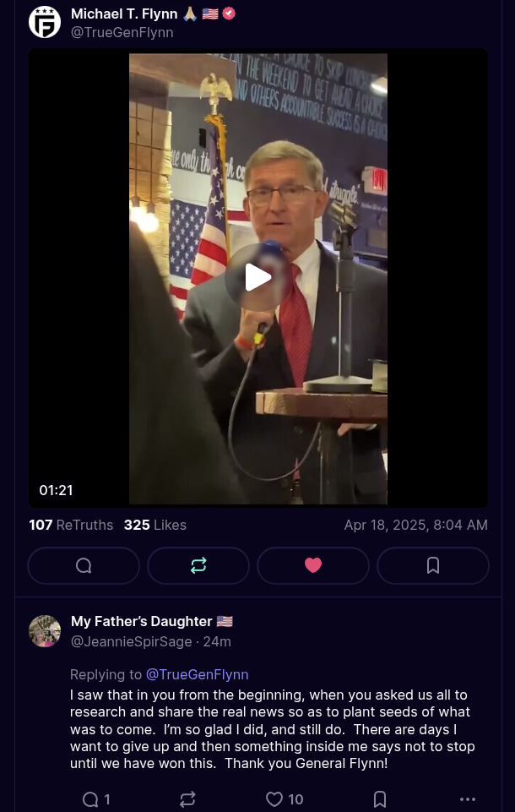This screenshot has height=812, width=515.
Task: Open the Apr 18, 2025 timestamp link
Action: click(415, 525)
